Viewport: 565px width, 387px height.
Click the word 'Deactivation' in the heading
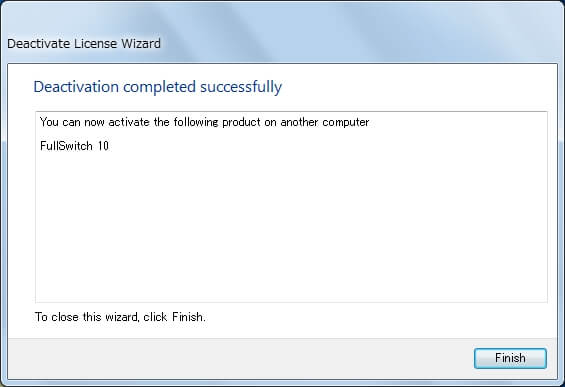[x=76, y=87]
